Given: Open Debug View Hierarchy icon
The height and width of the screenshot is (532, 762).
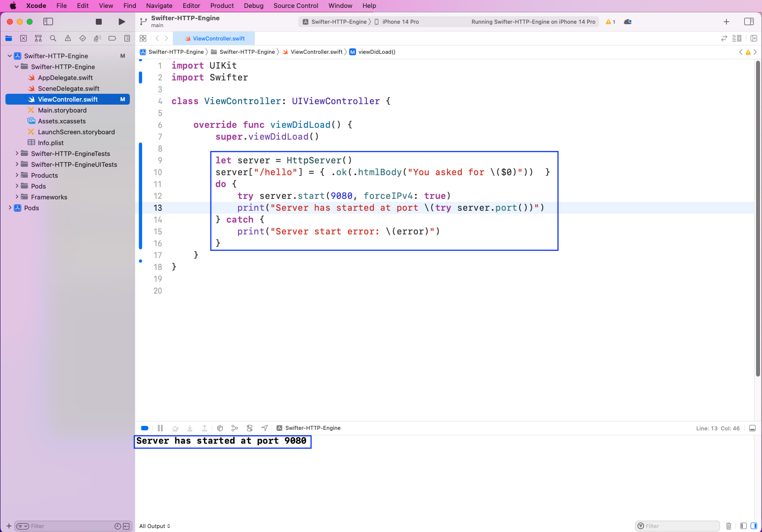Looking at the screenshot, I should tap(220, 428).
